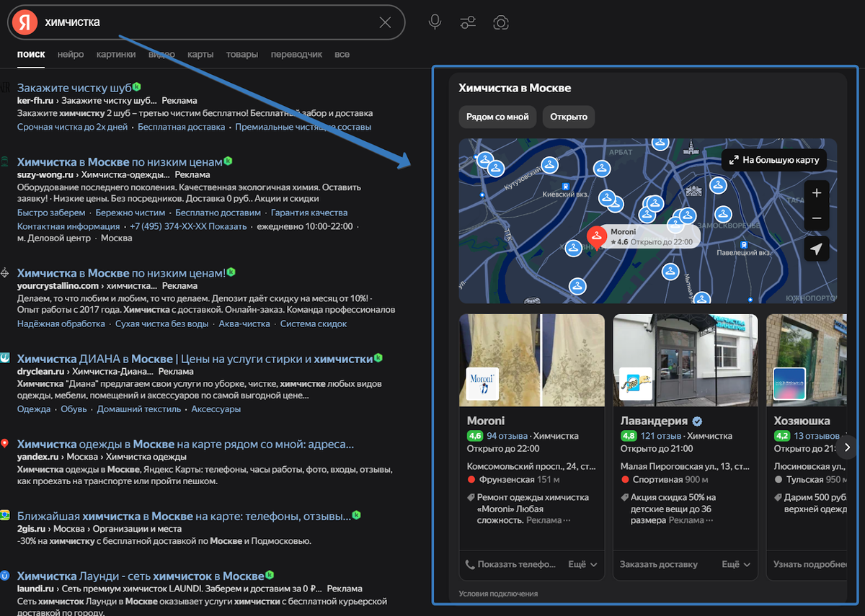Click Лавандерия logo thumbnail on card

(636, 383)
